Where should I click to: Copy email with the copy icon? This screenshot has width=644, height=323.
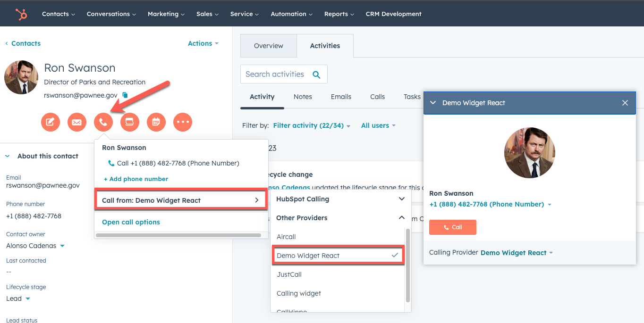[125, 95]
